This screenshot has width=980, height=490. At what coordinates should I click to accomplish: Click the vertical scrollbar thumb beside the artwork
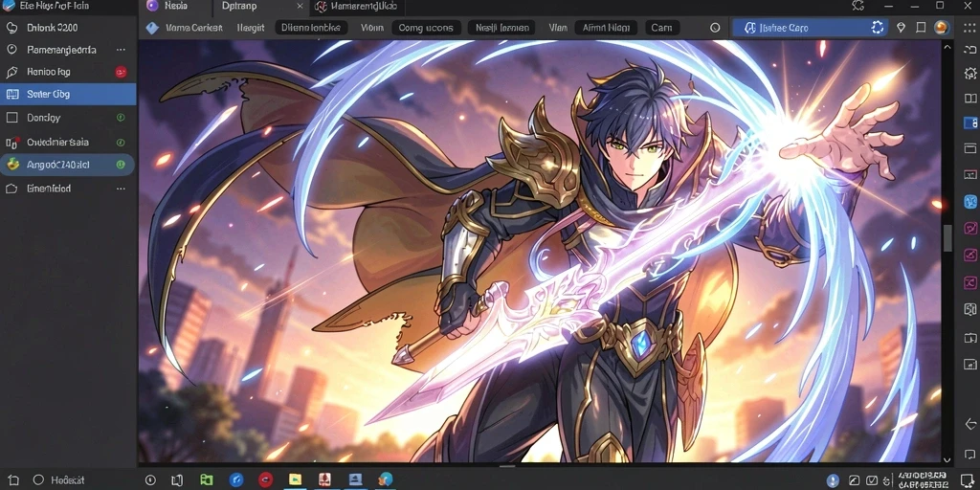pos(947,238)
